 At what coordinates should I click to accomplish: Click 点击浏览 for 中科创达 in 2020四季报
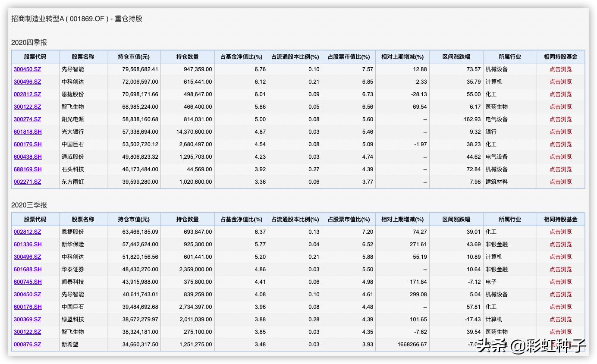560,82
